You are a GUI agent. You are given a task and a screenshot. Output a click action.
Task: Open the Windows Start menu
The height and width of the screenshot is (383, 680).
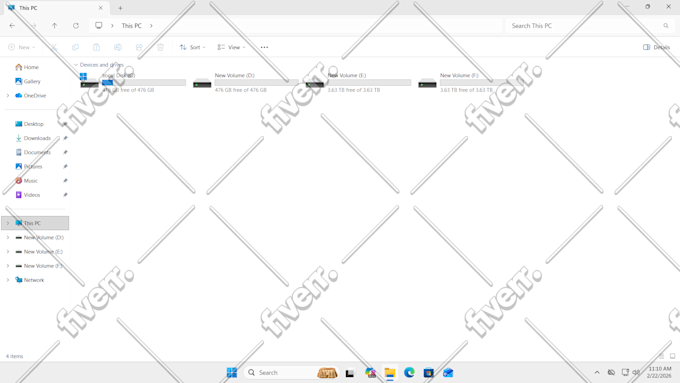232,373
